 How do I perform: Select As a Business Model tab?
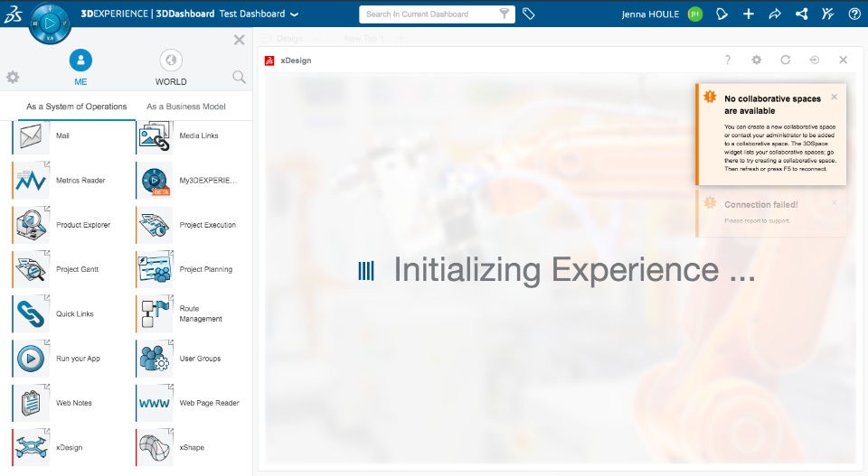(186, 107)
